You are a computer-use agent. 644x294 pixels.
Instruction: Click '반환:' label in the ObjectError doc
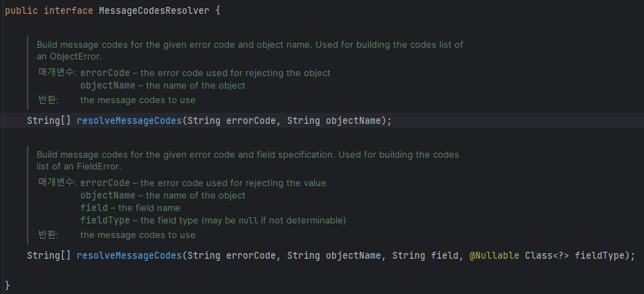pyautogui.click(x=48, y=100)
